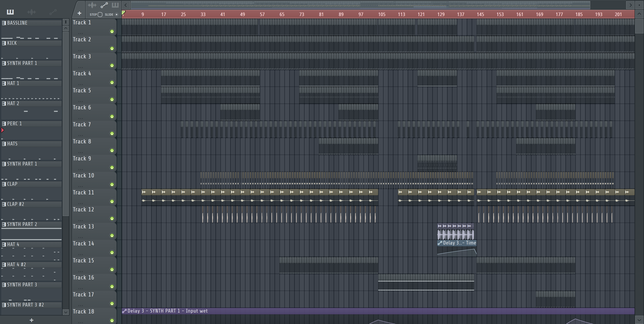Jump to bar 89 on the timeline ruler

tap(341, 14)
